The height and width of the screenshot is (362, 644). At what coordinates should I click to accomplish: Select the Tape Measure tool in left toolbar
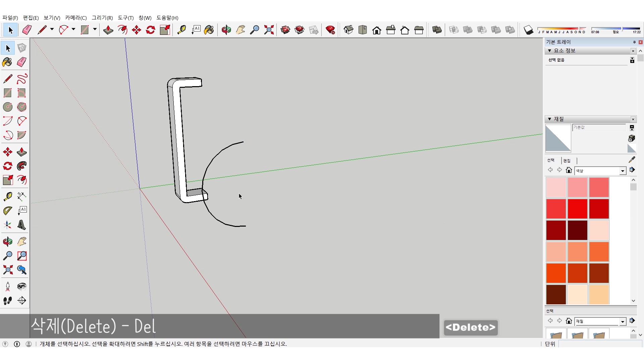point(8,196)
